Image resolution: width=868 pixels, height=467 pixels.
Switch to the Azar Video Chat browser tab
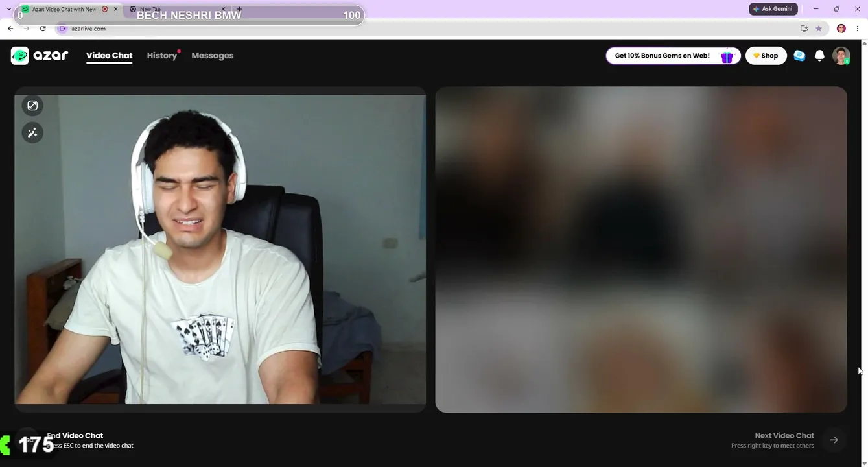click(65, 9)
